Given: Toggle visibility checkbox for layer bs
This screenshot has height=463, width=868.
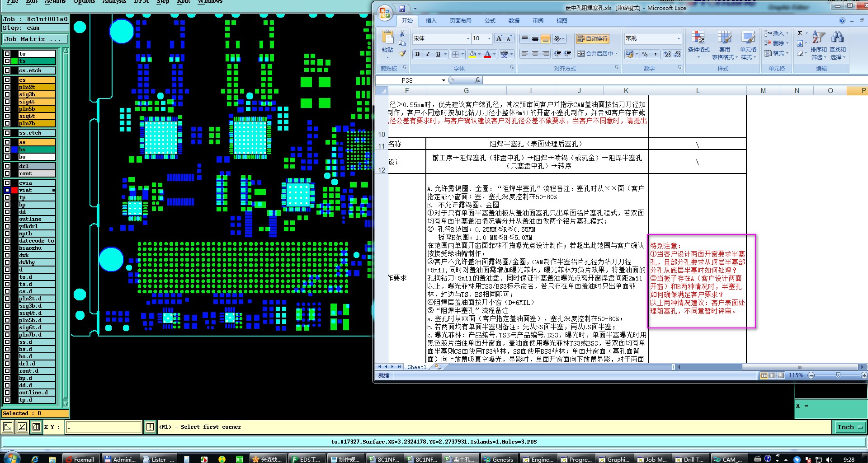Looking at the screenshot, I should 7,150.
